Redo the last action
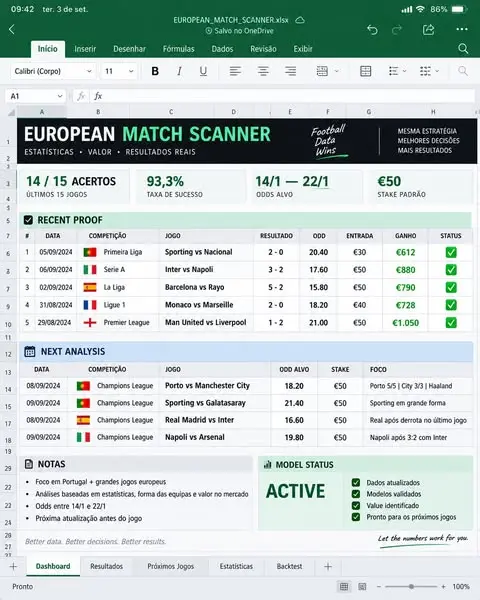 click(397, 29)
